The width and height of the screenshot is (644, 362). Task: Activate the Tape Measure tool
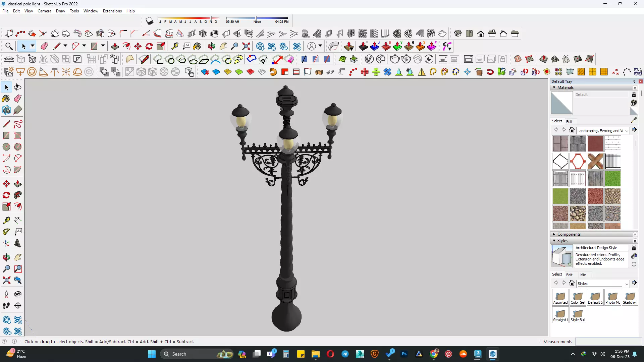6,220
